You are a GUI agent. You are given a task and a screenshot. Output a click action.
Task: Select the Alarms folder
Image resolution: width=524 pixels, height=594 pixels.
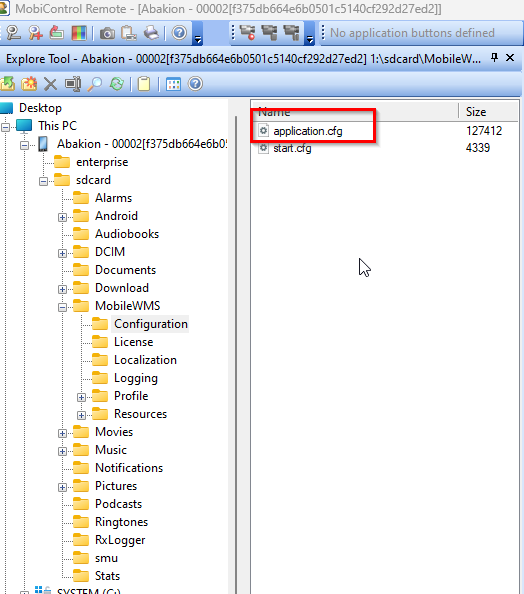pos(113,198)
